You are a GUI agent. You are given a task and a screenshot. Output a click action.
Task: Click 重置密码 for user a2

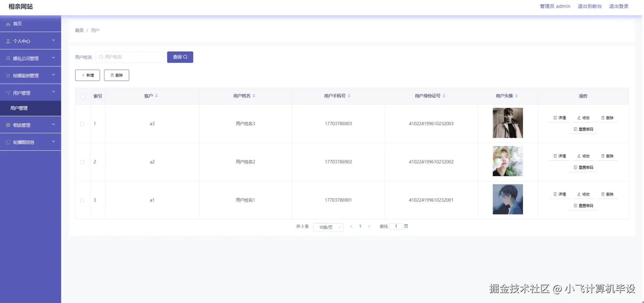(x=584, y=167)
